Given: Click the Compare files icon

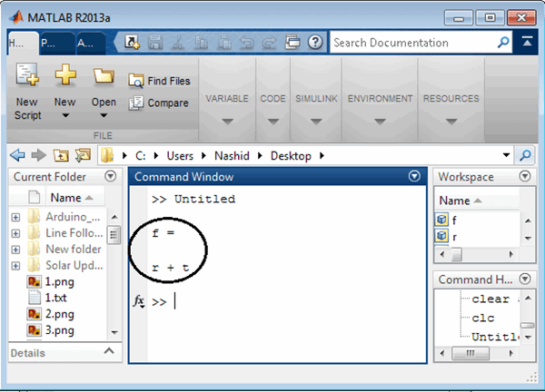Looking at the screenshot, I should point(136,103).
